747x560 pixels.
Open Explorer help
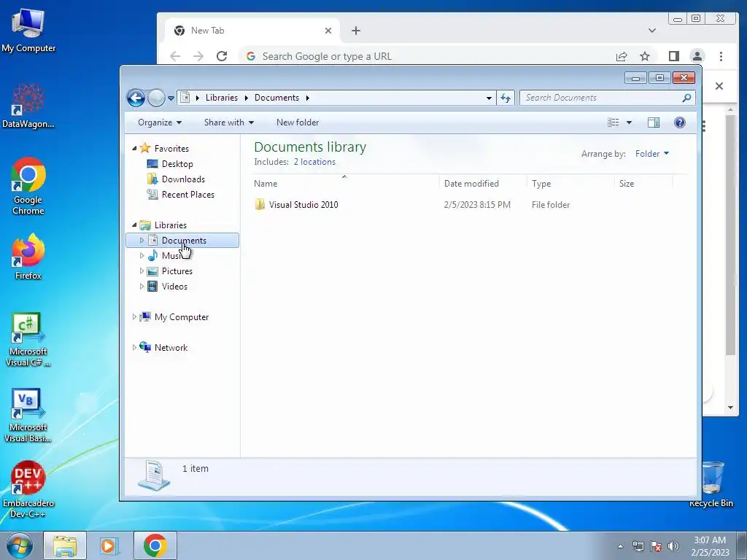[x=680, y=122]
